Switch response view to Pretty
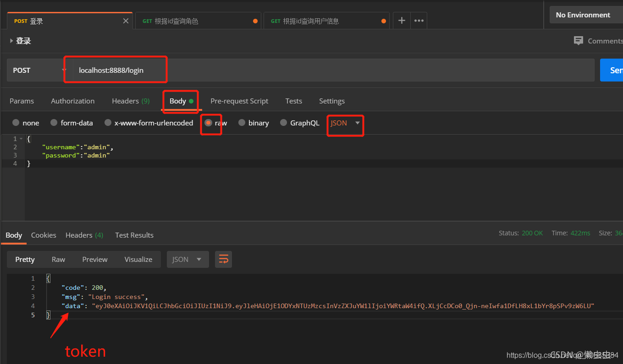This screenshot has width=623, height=364. click(x=25, y=259)
